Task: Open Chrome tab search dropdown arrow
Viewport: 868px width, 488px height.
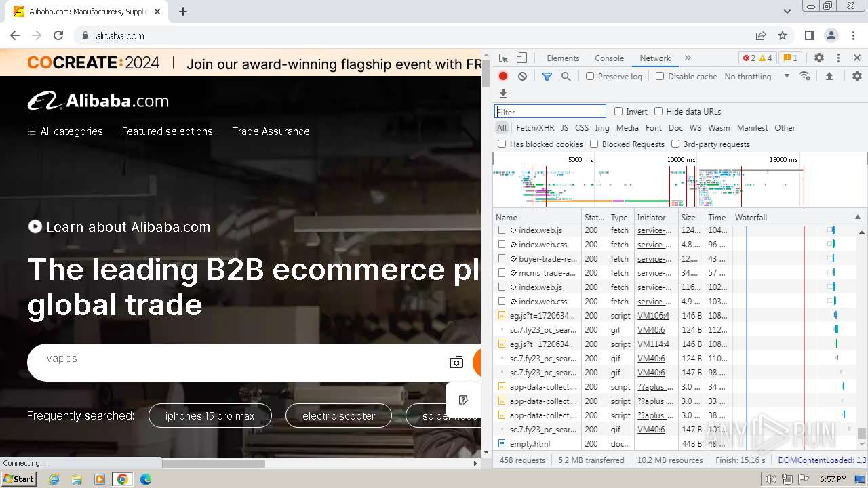Action: pyautogui.click(x=787, y=12)
